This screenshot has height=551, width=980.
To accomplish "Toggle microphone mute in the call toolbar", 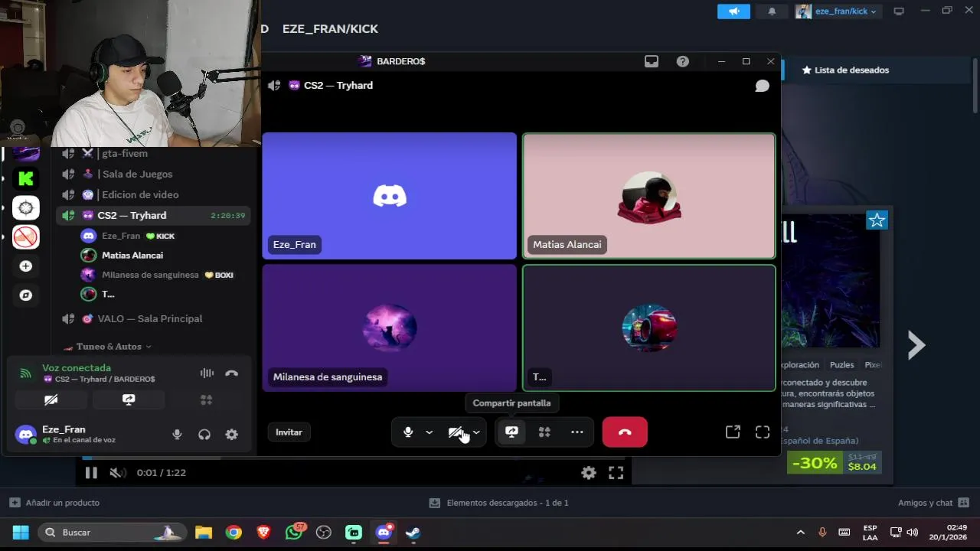I will point(408,432).
